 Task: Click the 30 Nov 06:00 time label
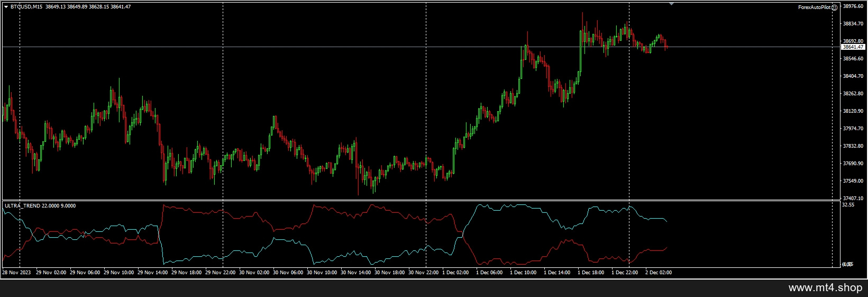(x=288, y=273)
